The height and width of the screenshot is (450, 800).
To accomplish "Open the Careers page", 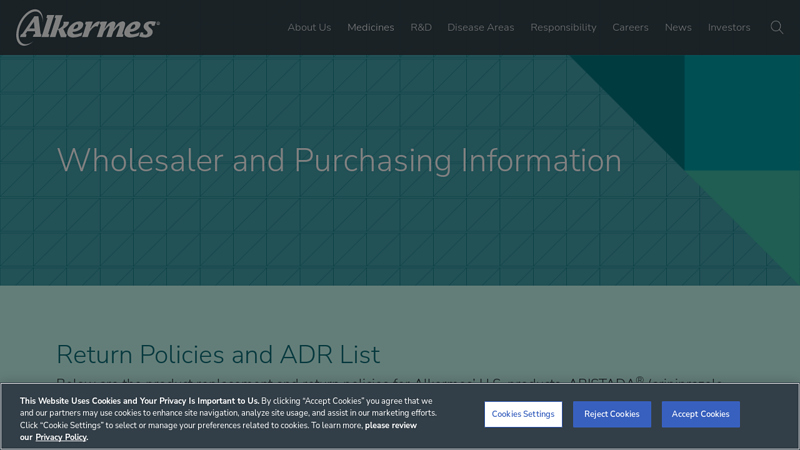I will tap(630, 28).
